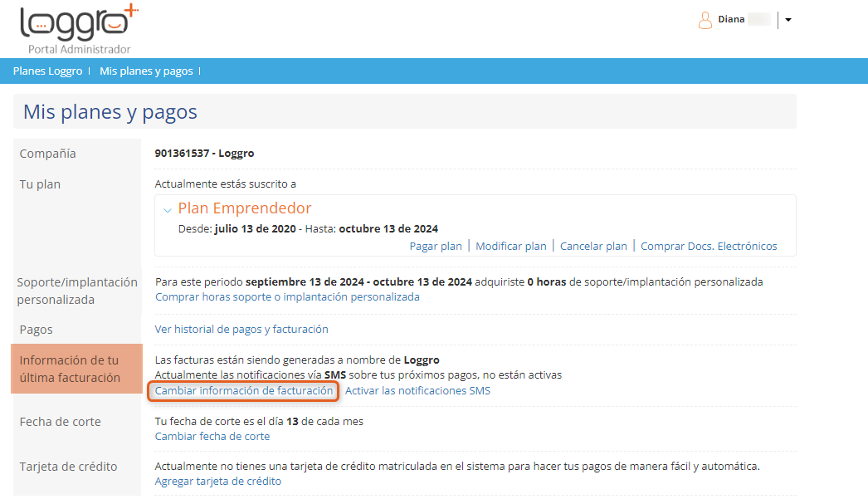Collapse the Plan Emprendedor chevron
Screen dimensions: 868x504
[x=167, y=210]
